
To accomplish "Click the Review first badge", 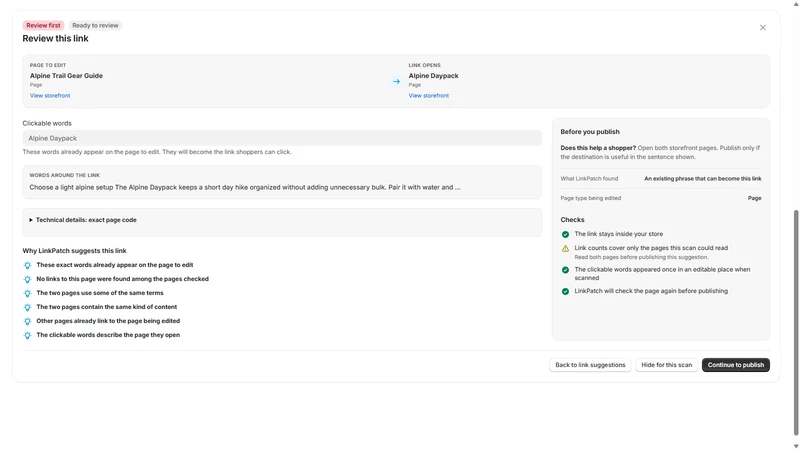I will [x=43, y=26].
